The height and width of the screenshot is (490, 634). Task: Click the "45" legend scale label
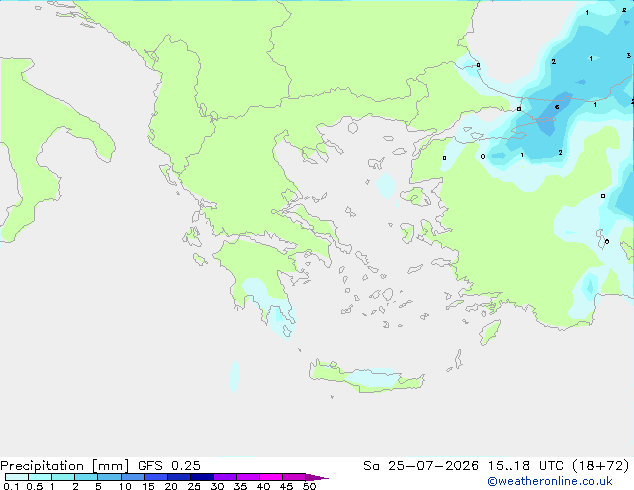click(x=286, y=486)
